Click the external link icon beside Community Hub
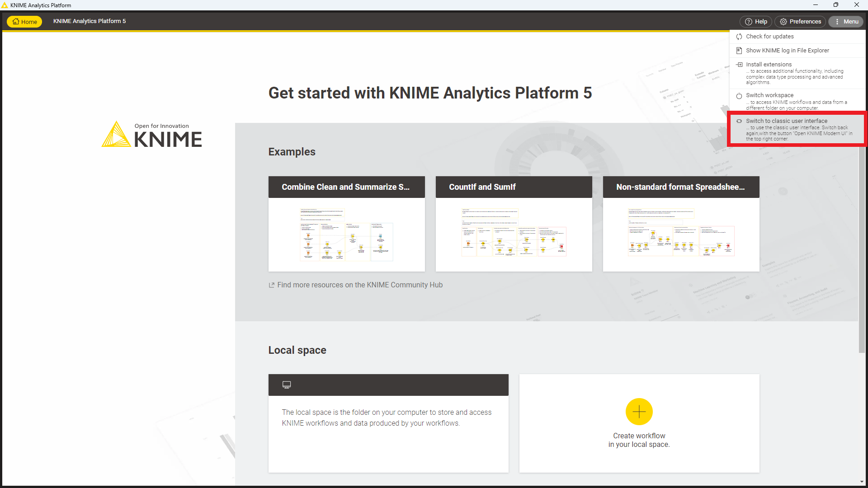The width and height of the screenshot is (868, 488). tap(272, 285)
